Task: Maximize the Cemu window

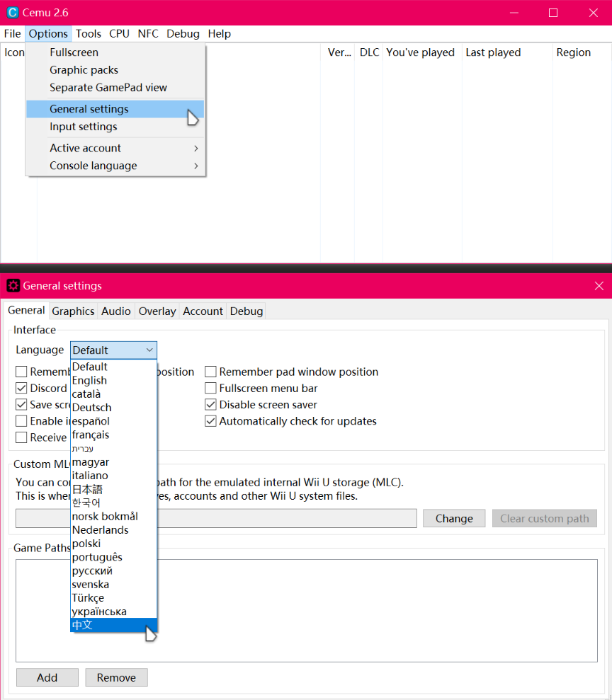Action: (553, 13)
